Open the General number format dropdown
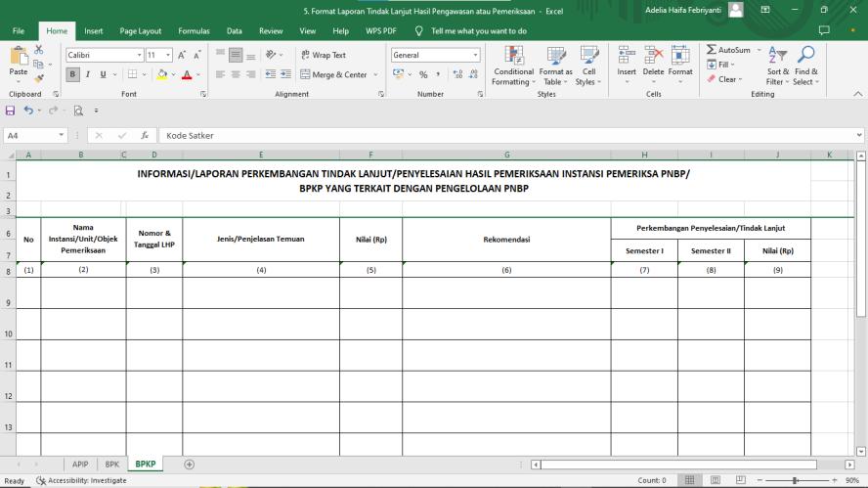This screenshot has width=868, height=488. 475,55
